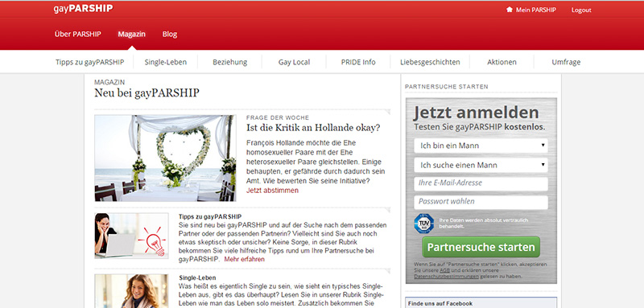Click the home icon beside Mein PARSHIP

click(x=510, y=10)
